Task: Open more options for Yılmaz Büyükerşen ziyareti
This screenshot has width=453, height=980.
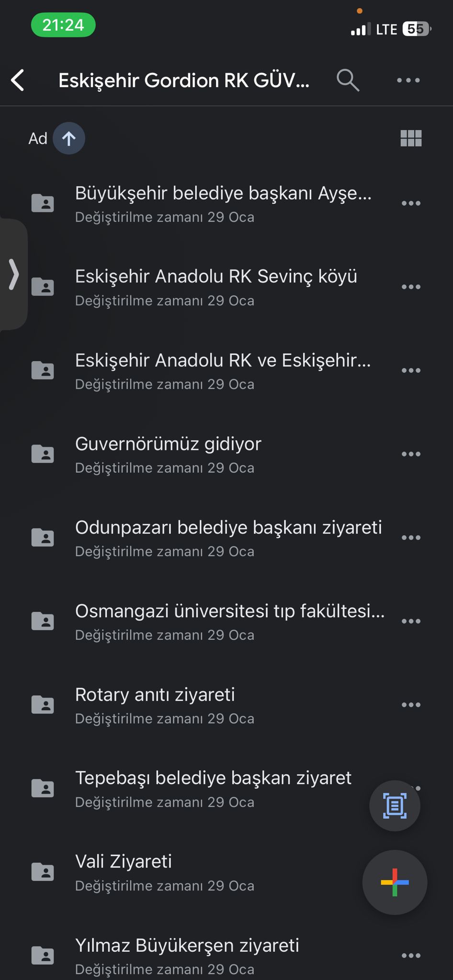Action: (x=411, y=956)
